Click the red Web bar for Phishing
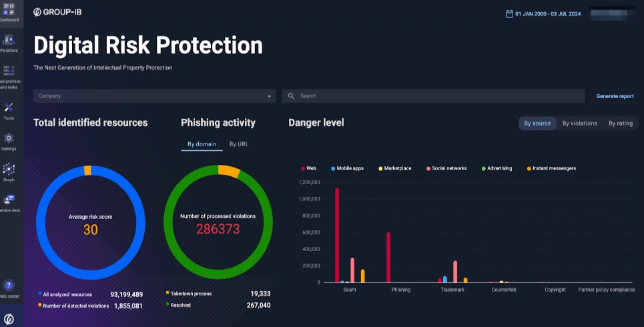The width and height of the screenshot is (644, 327). click(x=388, y=258)
